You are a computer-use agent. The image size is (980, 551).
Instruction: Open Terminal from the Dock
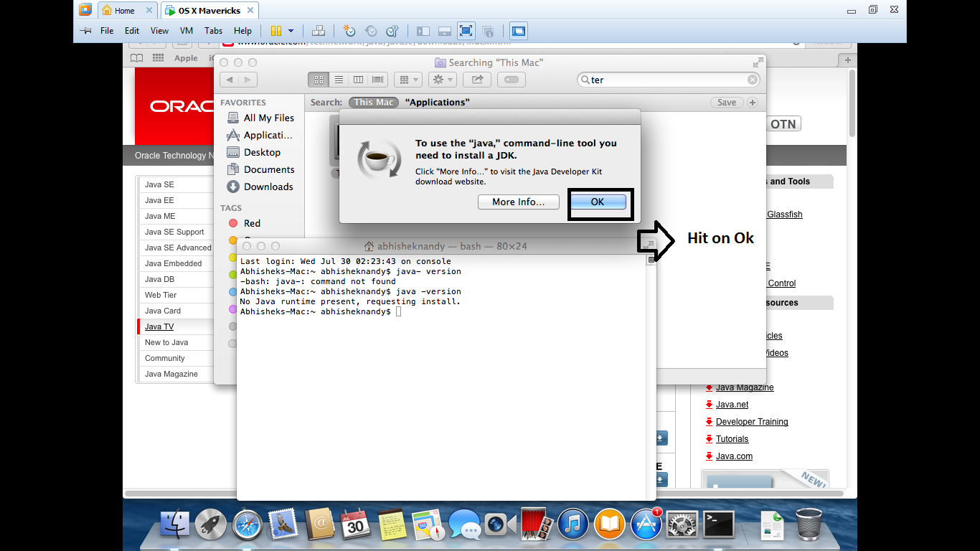click(718, 524)
